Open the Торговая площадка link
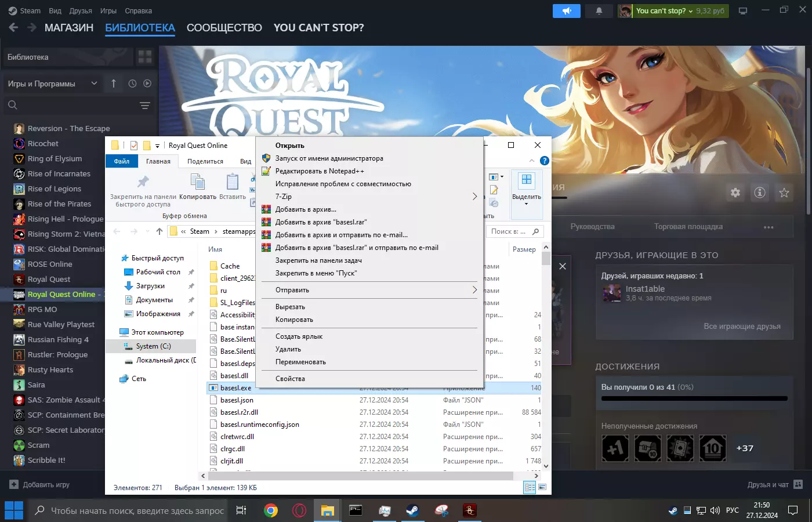This screenshot has height=522, width=812. pos(688,227)
